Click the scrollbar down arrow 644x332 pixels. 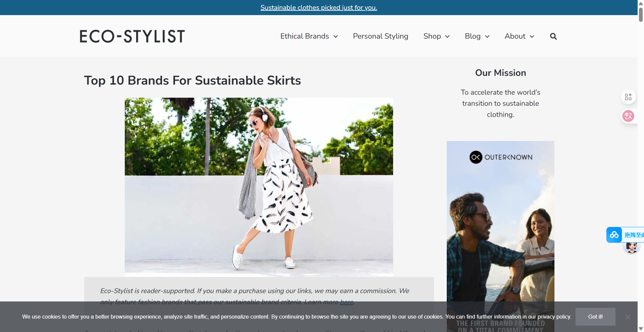pyautogui.click(x=641, y=329)
